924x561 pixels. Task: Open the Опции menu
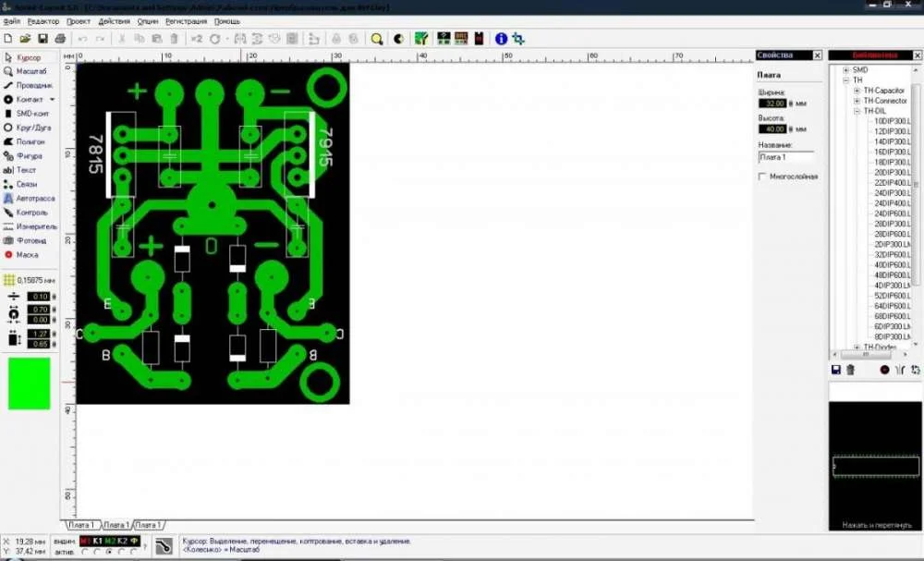coord(148,21)
